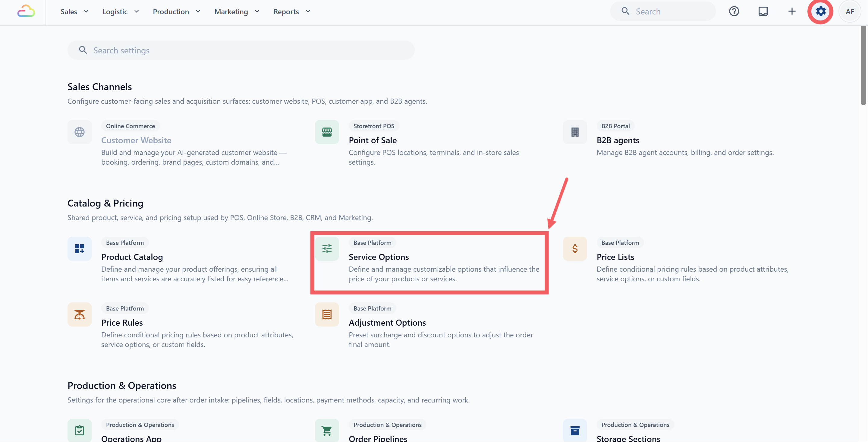
Task: Click the Catalog & Pricing section heading
Action: tap(105, 203)
